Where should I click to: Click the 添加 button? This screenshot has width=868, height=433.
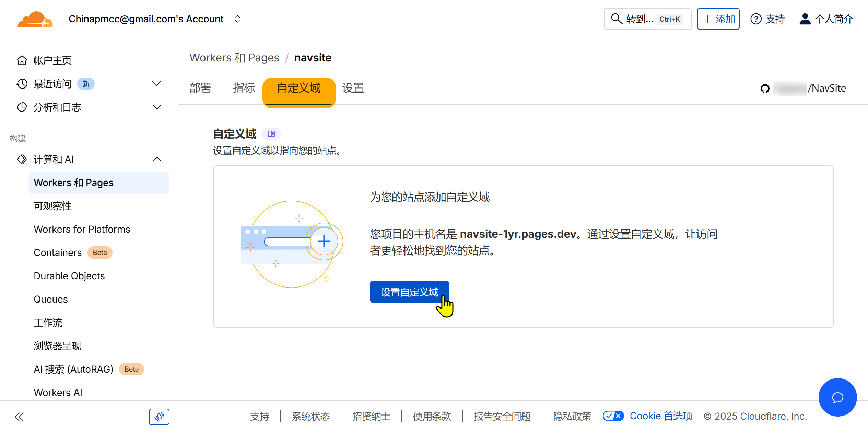[x=718, y=19]
